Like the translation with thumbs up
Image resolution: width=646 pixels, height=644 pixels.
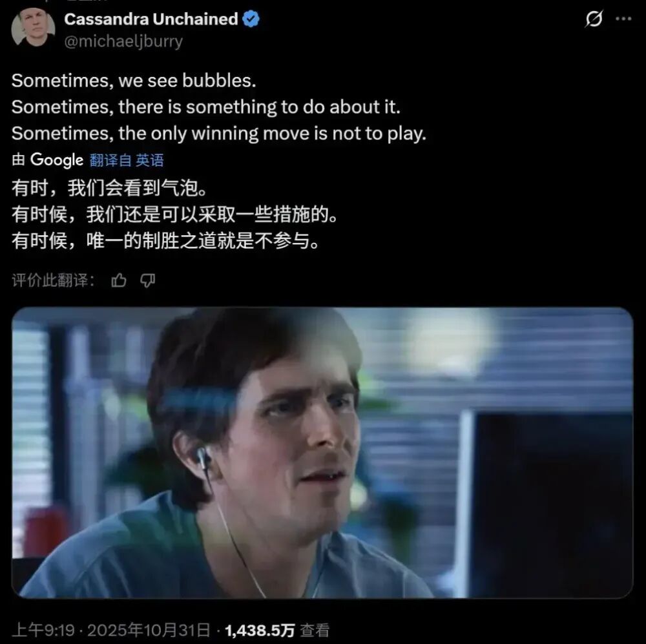[x=119, y=280]
